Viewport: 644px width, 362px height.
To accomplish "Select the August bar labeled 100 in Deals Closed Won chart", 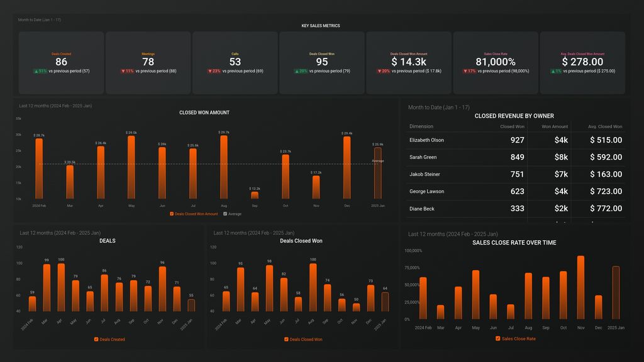I will click(313, 287).
